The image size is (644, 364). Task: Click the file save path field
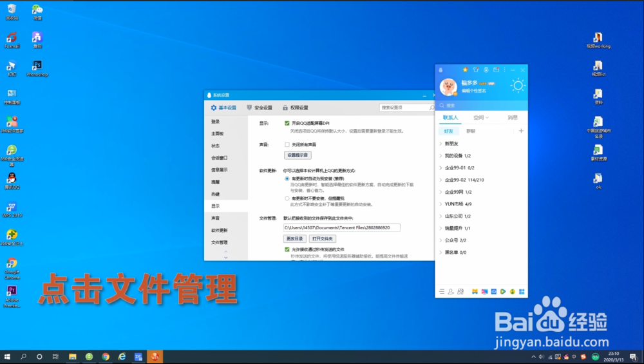click(342, 227)
